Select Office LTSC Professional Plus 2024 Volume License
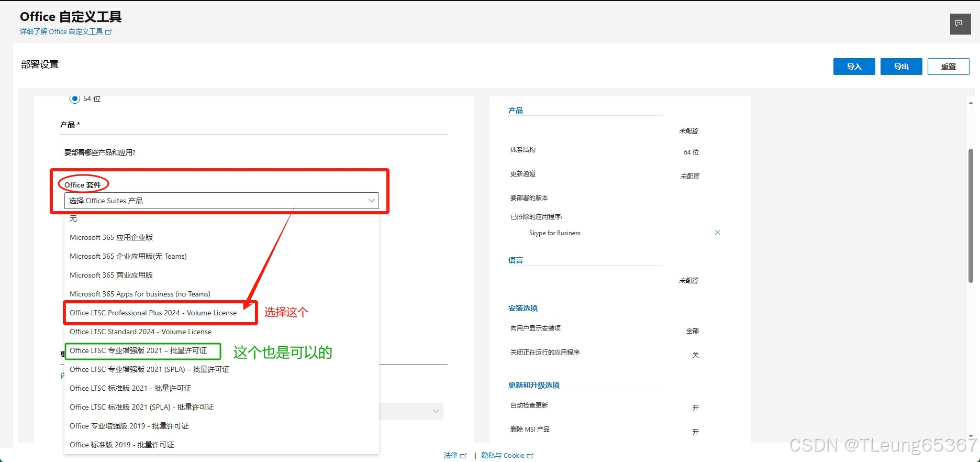This screenshot has height=462, width=980. (x=221, y=313)
